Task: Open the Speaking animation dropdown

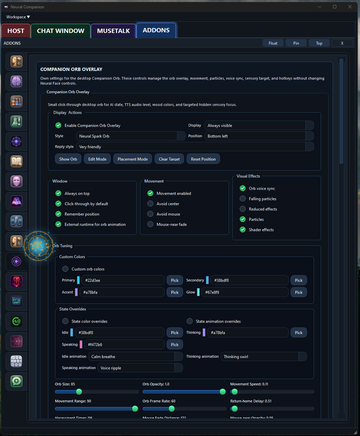Action: 140,368
